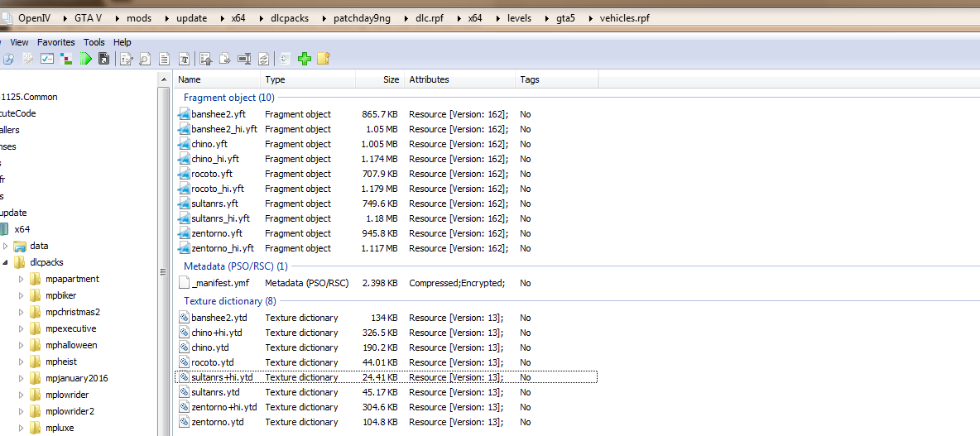This screenshot has height=436, width=980.
Task: Click the Texture dictionary (8) group header
Action: [x=230, y=301]
